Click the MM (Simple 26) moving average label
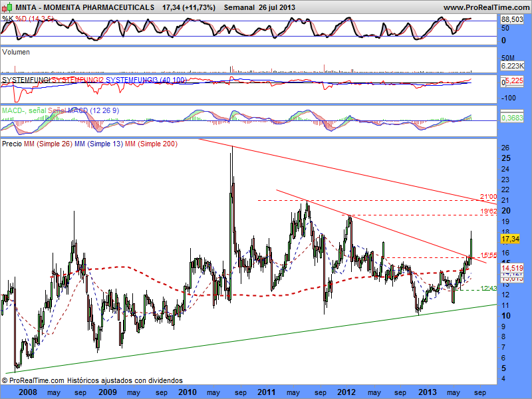The height and width of the screenshot is (399, 532). coord(48,144)
